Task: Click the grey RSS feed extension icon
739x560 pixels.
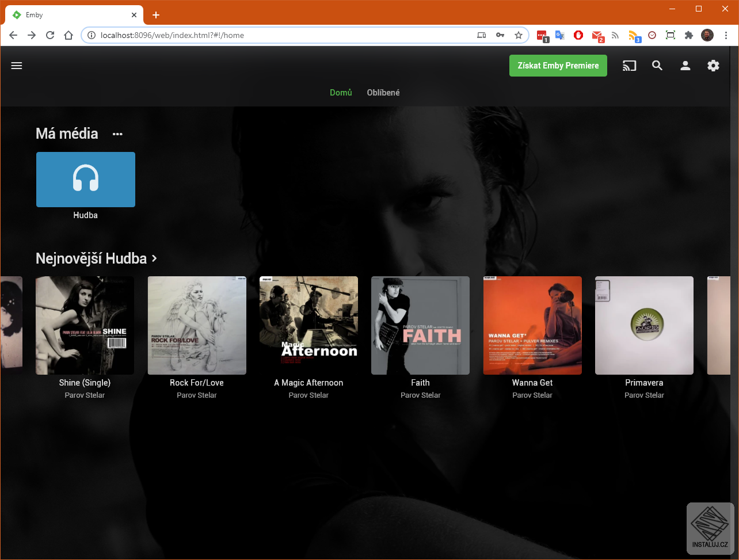Action: (x=615, y=35)
